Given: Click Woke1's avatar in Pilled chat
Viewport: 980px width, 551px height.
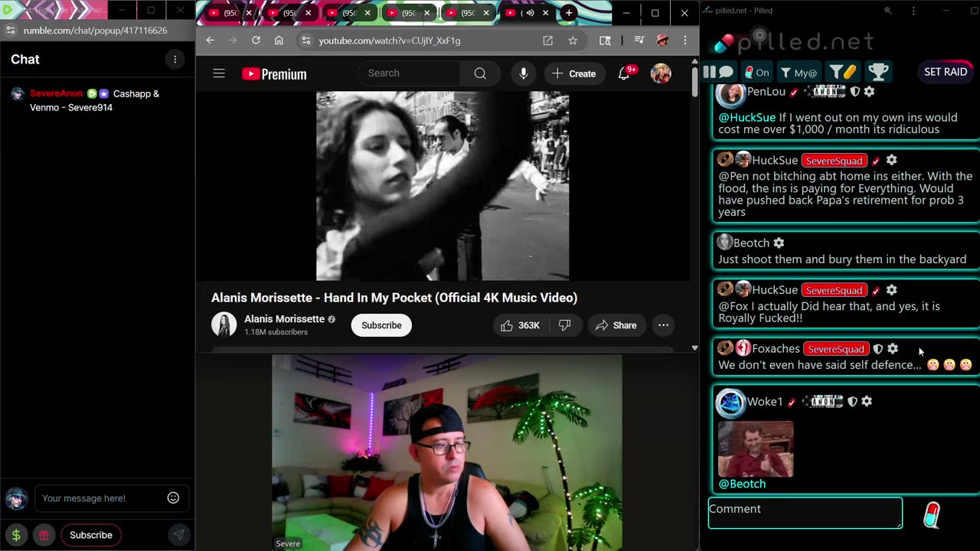Looking at the screenshot, I should [730, 403].
